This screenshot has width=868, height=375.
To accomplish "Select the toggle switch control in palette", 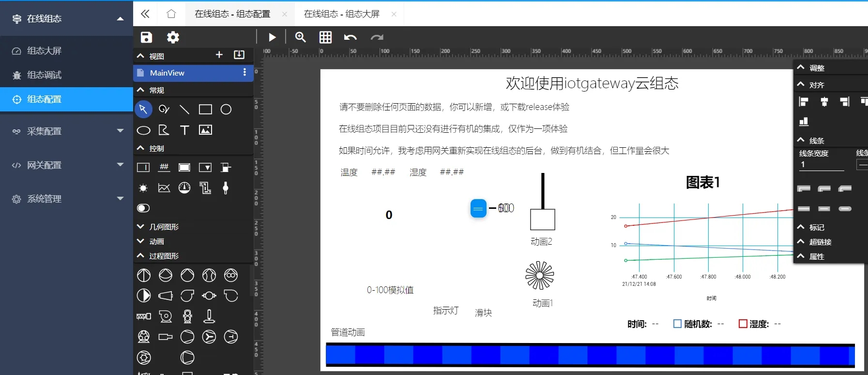I will coord(143,208).
